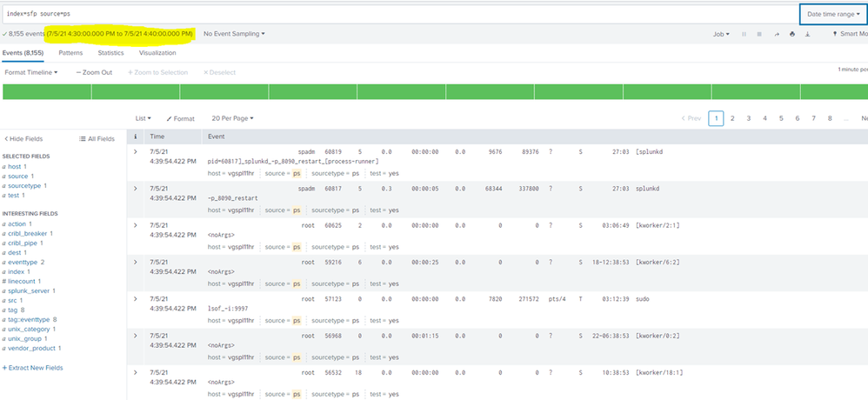Viewport: 868px width, 400px height.
Task: Open the List display dropdown
Action: 144,118
